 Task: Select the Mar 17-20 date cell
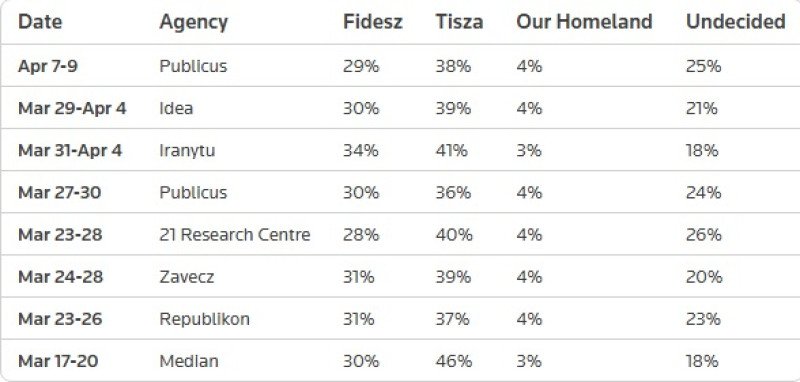click(x=58, y=361)
